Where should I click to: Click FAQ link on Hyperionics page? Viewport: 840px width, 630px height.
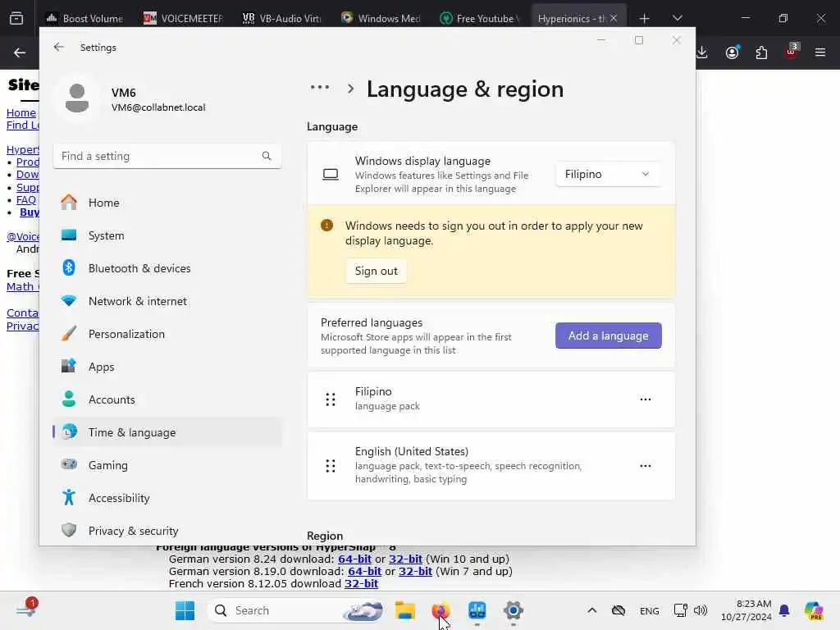point(26,200)
